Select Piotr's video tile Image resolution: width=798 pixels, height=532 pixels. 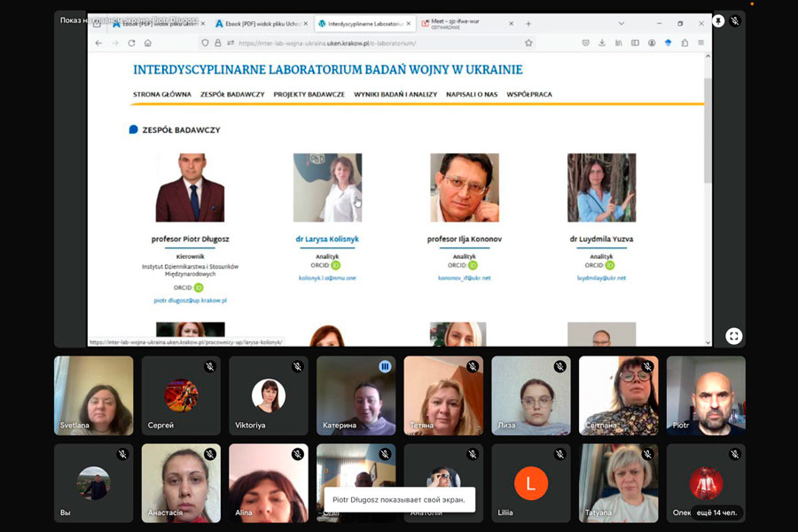point(706,395)
